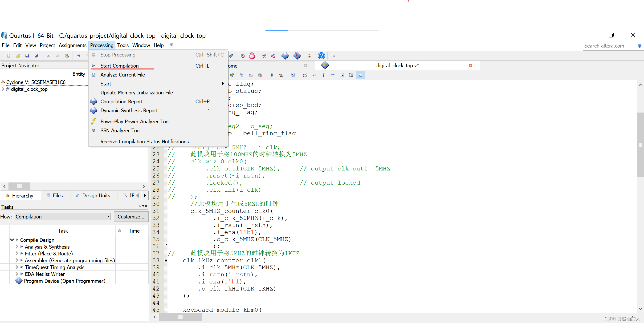The height and width of the screenshot is (323, 644).
Task: Click the Open folder toolbar icon
Action: (x=18, y=56)
